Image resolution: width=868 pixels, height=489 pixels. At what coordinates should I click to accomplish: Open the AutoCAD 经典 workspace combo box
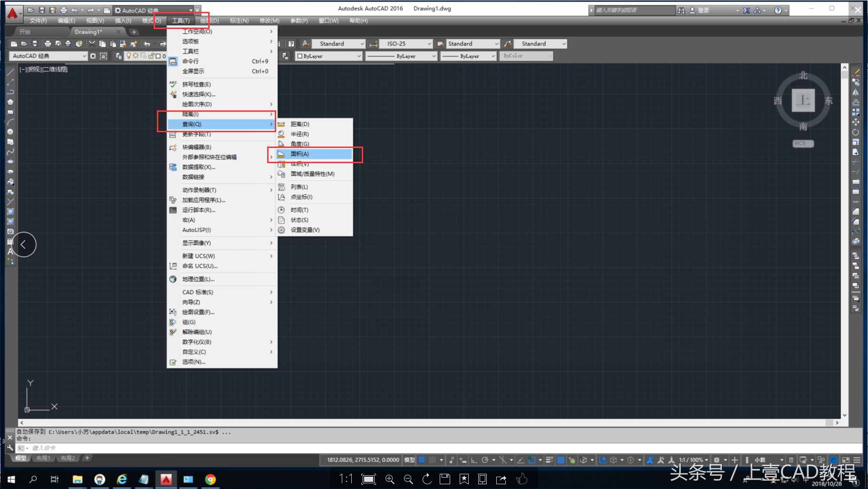tap(48, 56)
